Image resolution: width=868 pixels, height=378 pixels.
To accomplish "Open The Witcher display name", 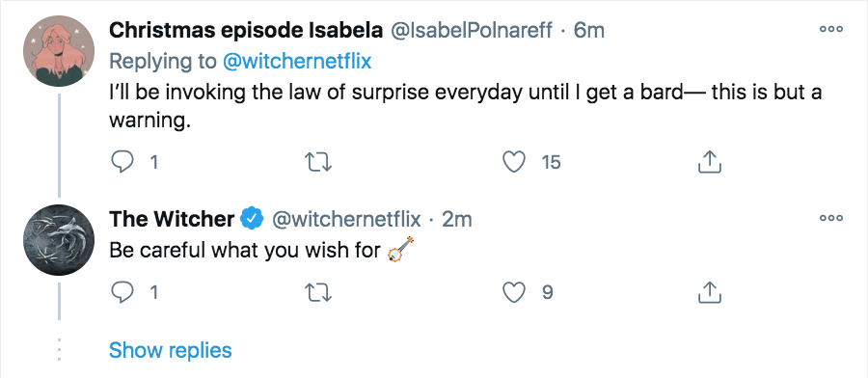I will coord(172,220).
